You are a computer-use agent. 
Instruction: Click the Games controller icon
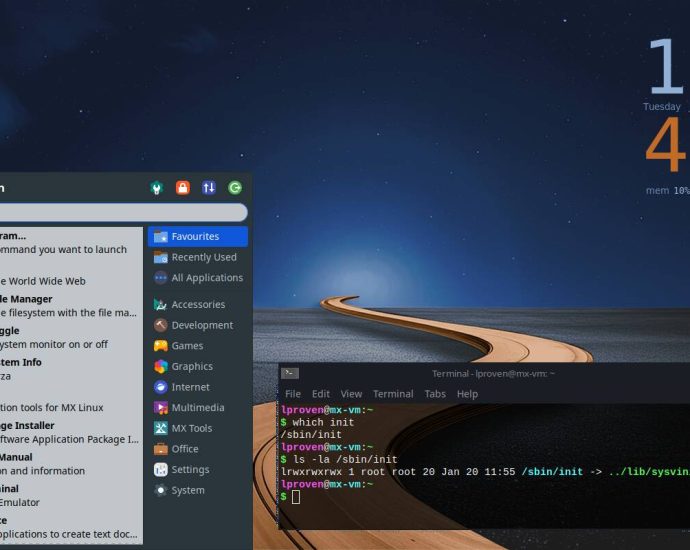(x=161, y=346)
